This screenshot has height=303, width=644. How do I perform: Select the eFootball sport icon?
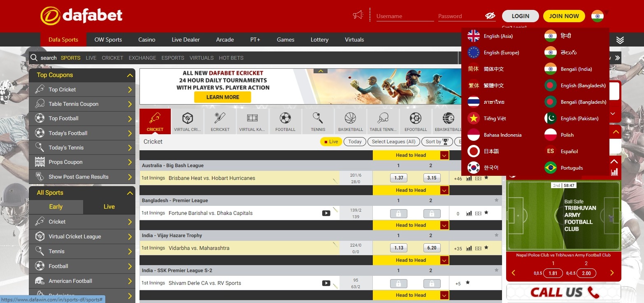click(x=416, y=121)
